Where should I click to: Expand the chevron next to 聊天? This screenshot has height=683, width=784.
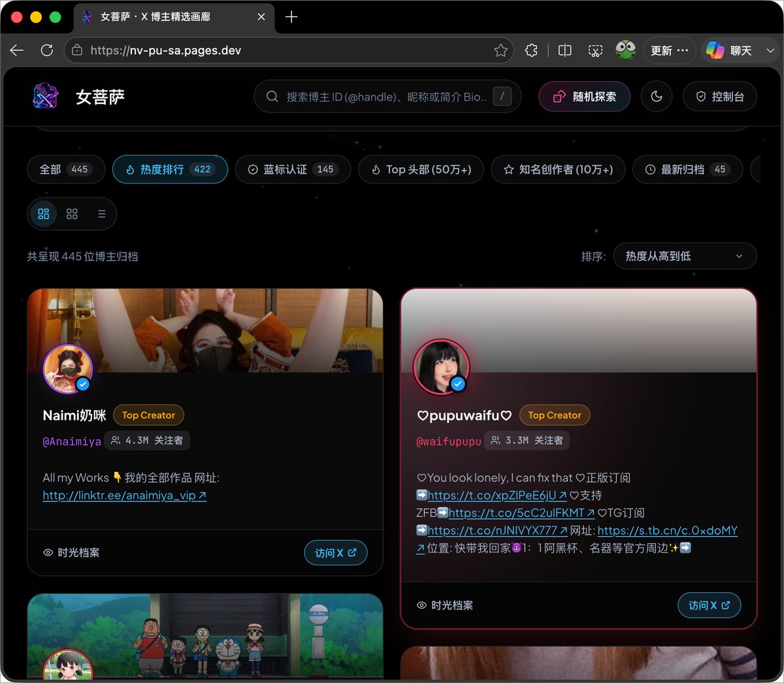(770, 50)
